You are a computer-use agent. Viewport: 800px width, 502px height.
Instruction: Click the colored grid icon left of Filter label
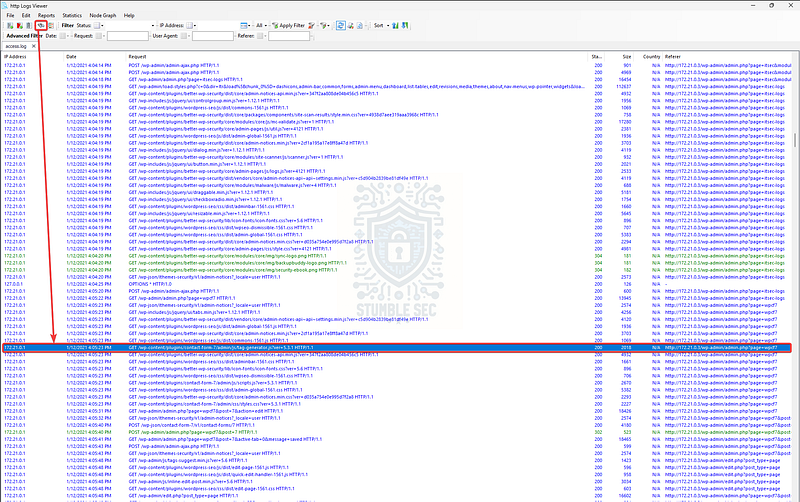pos(51,26)
